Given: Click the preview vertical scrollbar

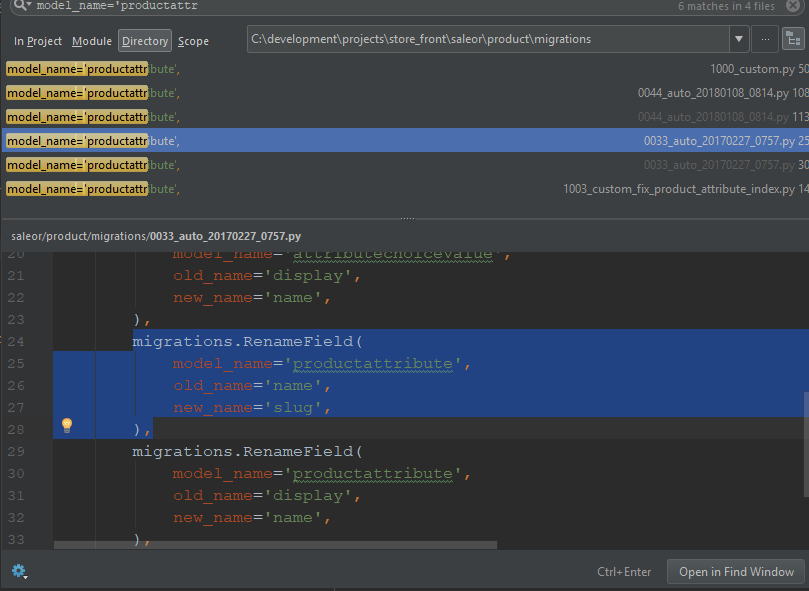Looking at the screenshot, I should pos(806,444).
